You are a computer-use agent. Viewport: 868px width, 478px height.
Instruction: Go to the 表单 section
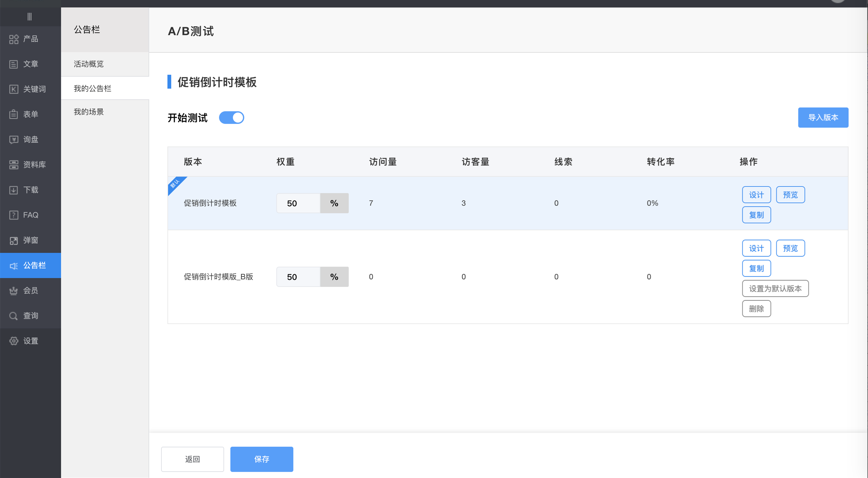click(x=30, y=114)
